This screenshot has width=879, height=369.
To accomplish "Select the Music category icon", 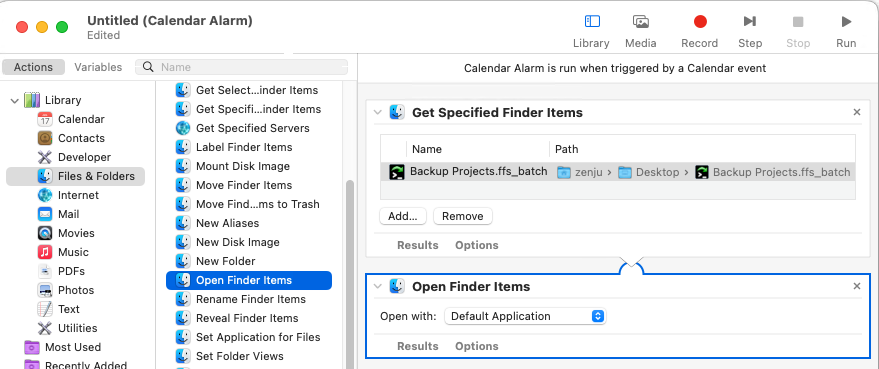I will (45, 252).
